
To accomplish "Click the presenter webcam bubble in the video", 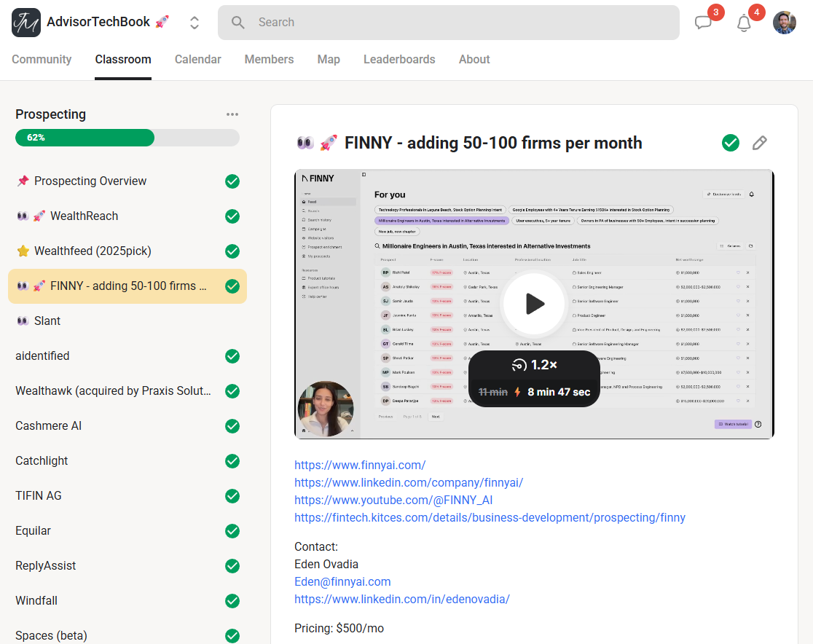I will (326, 409).
